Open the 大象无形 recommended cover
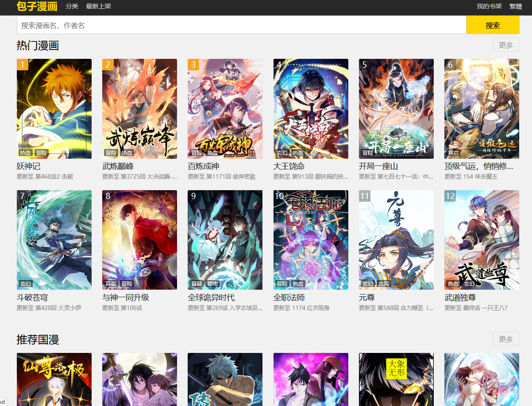Image resolution: width=532 pixels, height=406 pixels. click(x=396, y=379)
